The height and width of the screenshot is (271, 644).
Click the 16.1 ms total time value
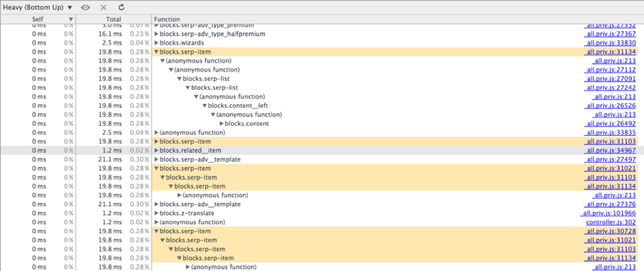110,34
